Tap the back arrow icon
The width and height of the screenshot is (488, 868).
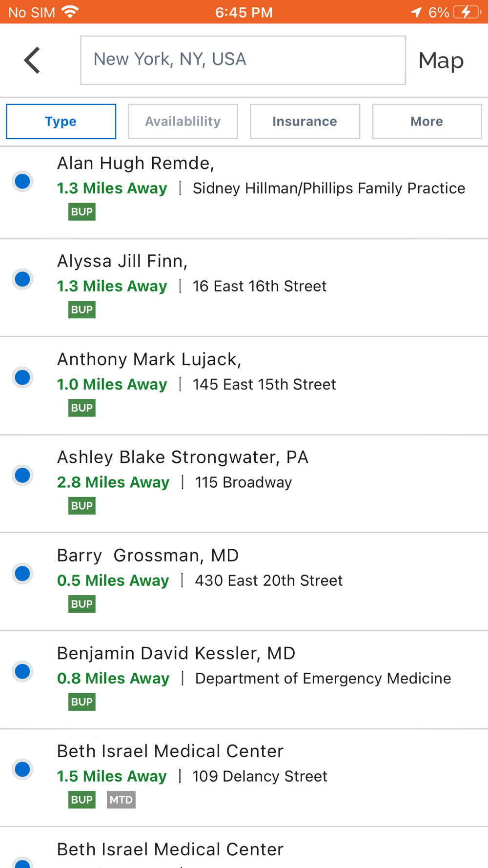[32, 61]
